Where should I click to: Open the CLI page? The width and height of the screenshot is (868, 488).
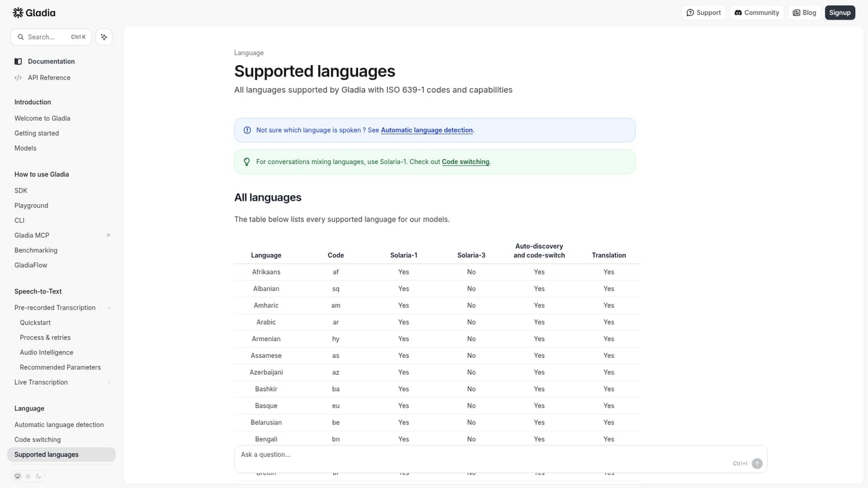(19, 221)
